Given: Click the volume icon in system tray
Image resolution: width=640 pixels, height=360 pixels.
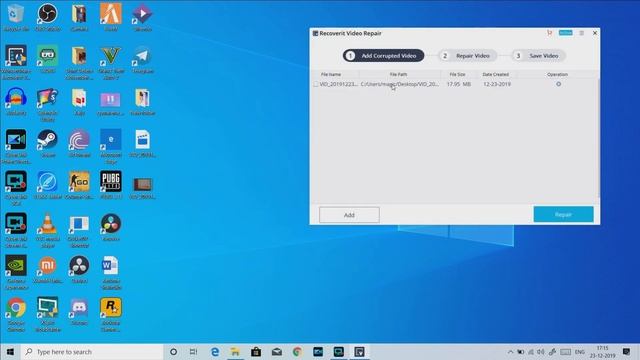Looking at the screenshot, I should point(541,352).
